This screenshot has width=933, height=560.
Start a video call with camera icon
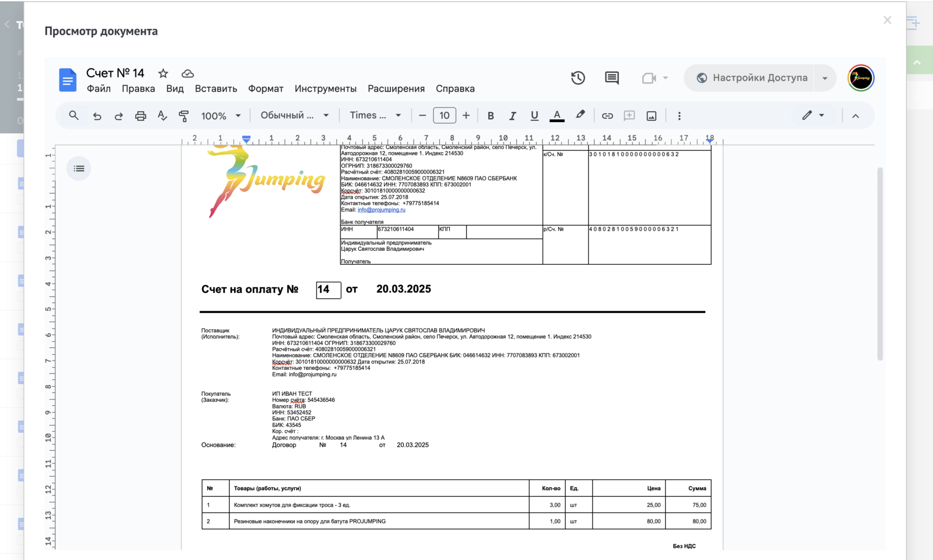pyautogui.click(x=649, y=78)
